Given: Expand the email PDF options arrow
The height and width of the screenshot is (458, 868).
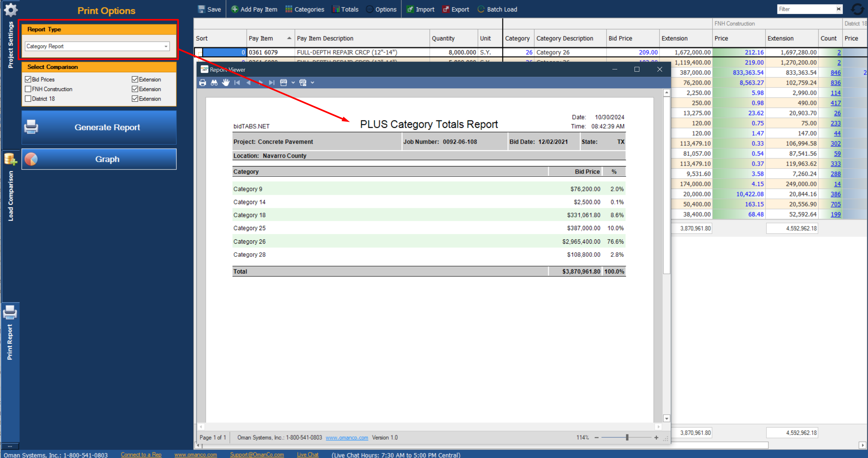Looking at the screenshot, I should (312, 83).
